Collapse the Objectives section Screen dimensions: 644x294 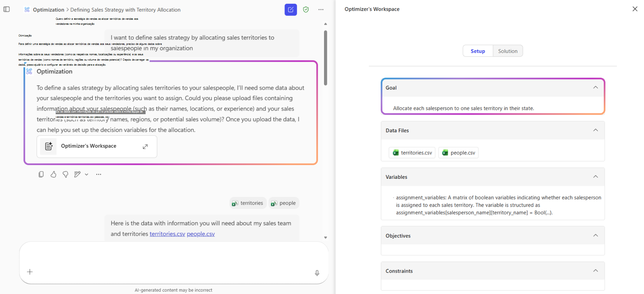596,235
